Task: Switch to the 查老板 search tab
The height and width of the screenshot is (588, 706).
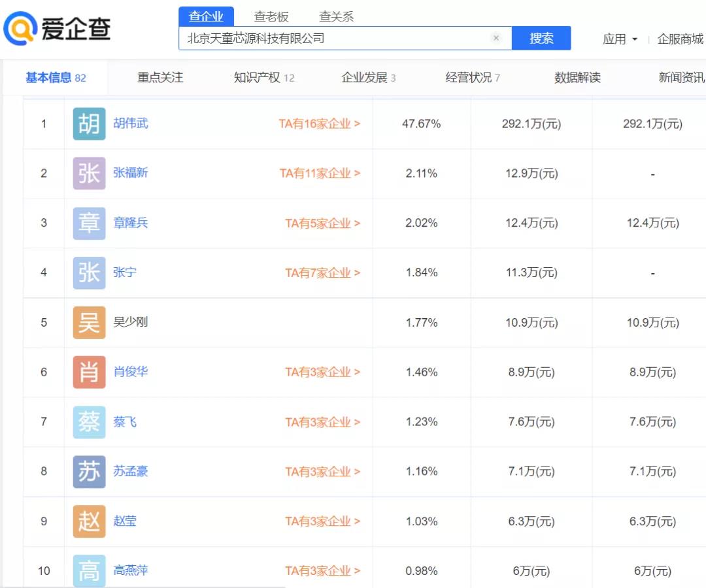Action: click(271, 16)
